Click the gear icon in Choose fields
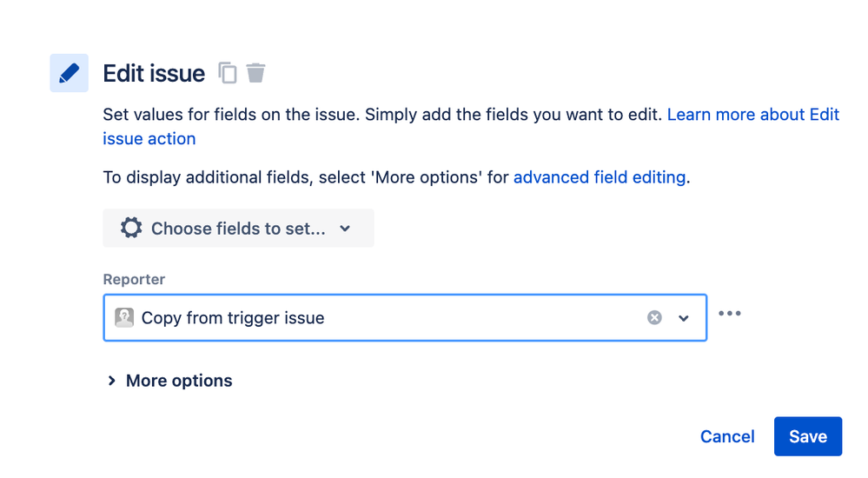This screenshot has width=868, height=478. coord(131,228)
